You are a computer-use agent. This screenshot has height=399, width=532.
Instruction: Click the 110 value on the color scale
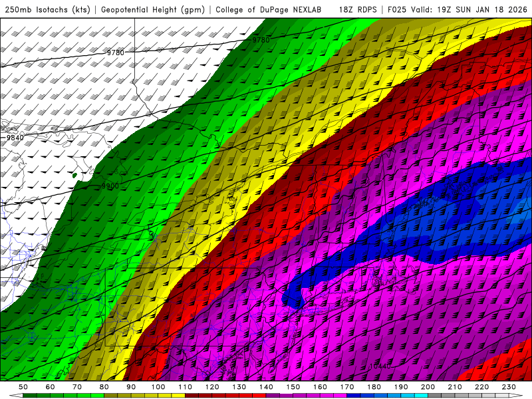(x=185, y=387)
